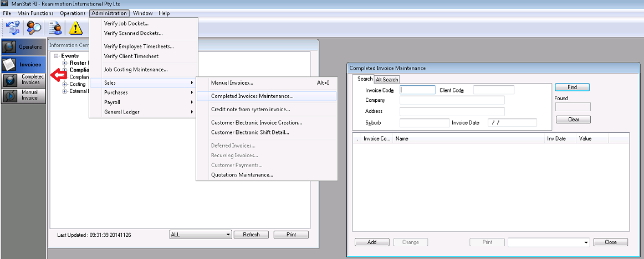644x259 pixels.
Task: Select the Invoices sidebar section
Action: click(x=23, y=64)
